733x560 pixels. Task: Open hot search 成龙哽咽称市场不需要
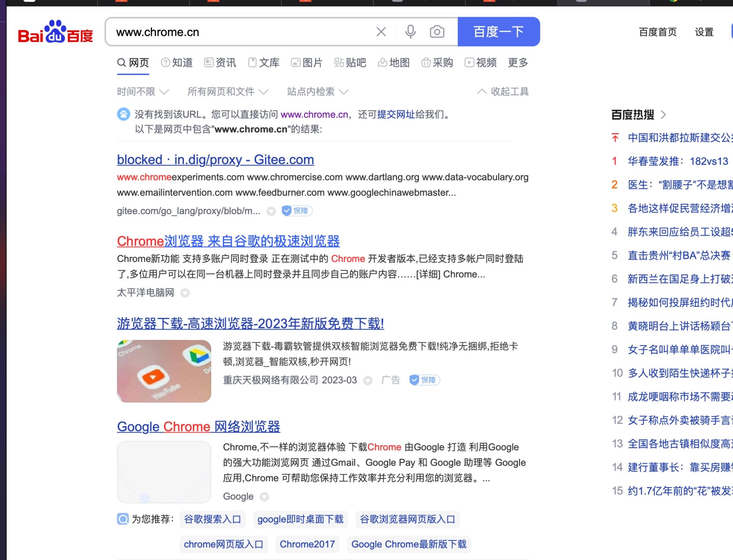click(x=680, y=397)
